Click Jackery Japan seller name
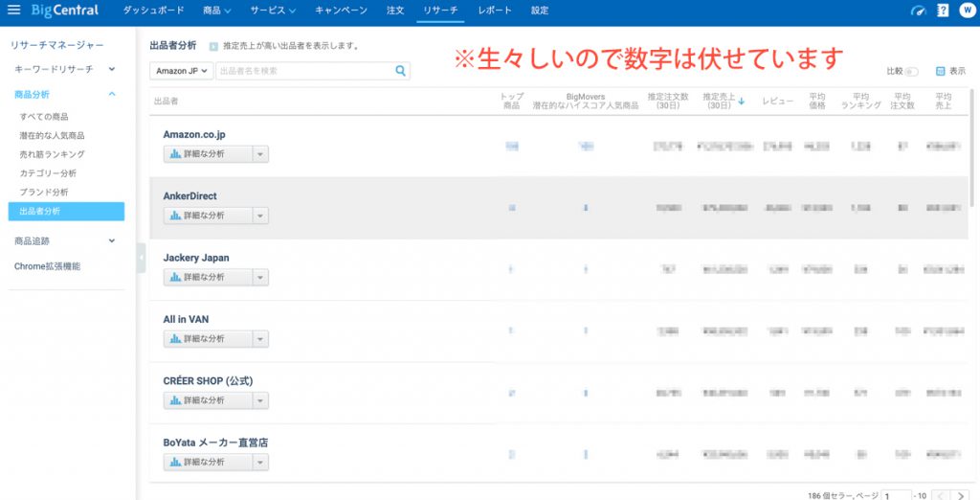 tap(196, 258)
